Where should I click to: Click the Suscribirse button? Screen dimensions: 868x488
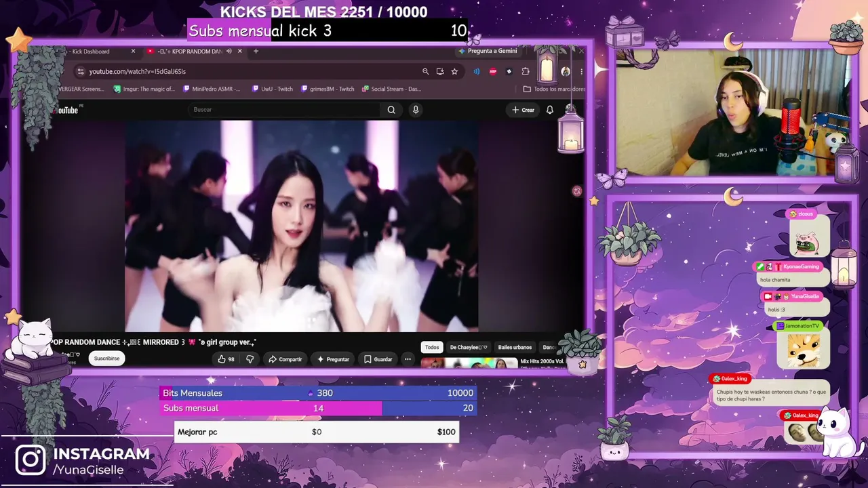106,359
